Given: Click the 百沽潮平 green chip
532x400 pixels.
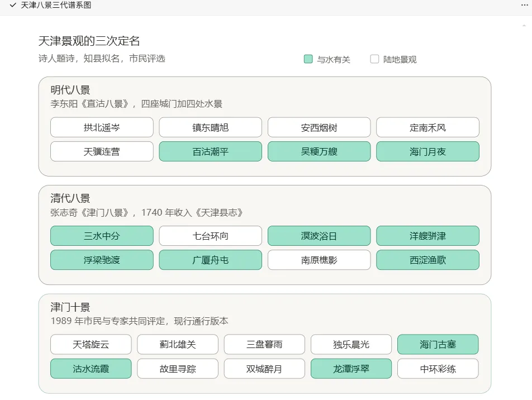Looking at the screenshot, I should click(210, 151).
